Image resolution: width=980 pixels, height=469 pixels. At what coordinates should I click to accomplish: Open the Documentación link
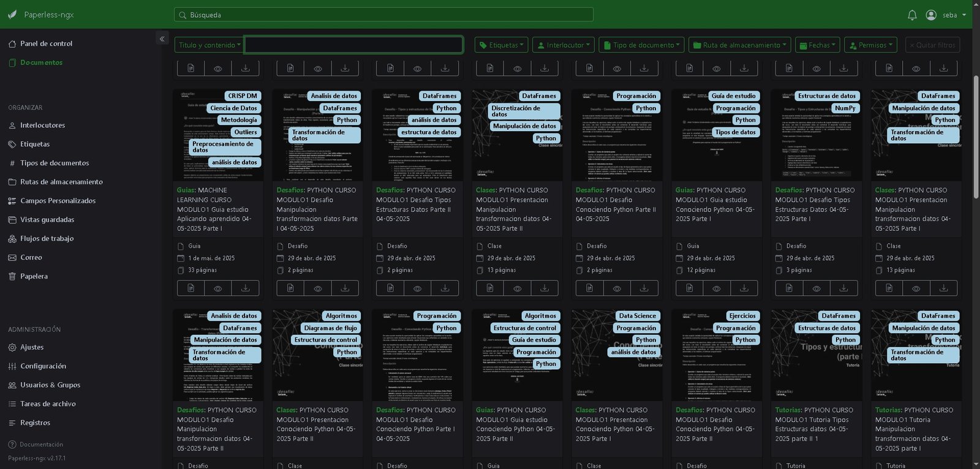(41, 445)
